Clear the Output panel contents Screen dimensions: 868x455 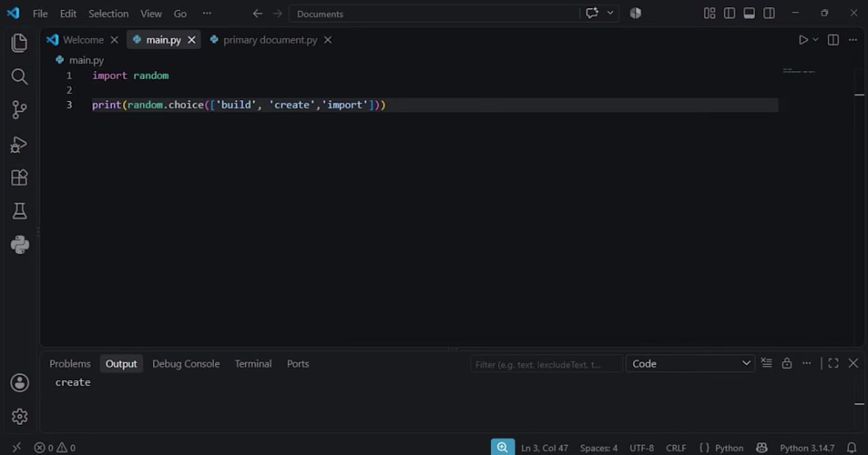pyautogui.click(x=766, y=363)
